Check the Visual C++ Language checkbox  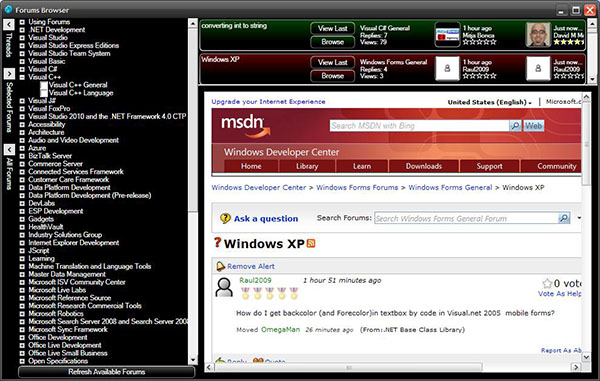pos(44,93)
